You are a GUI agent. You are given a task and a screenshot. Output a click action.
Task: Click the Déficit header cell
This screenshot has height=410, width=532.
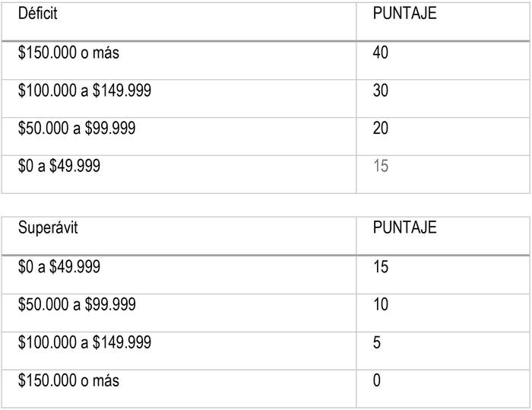(37, 14)
